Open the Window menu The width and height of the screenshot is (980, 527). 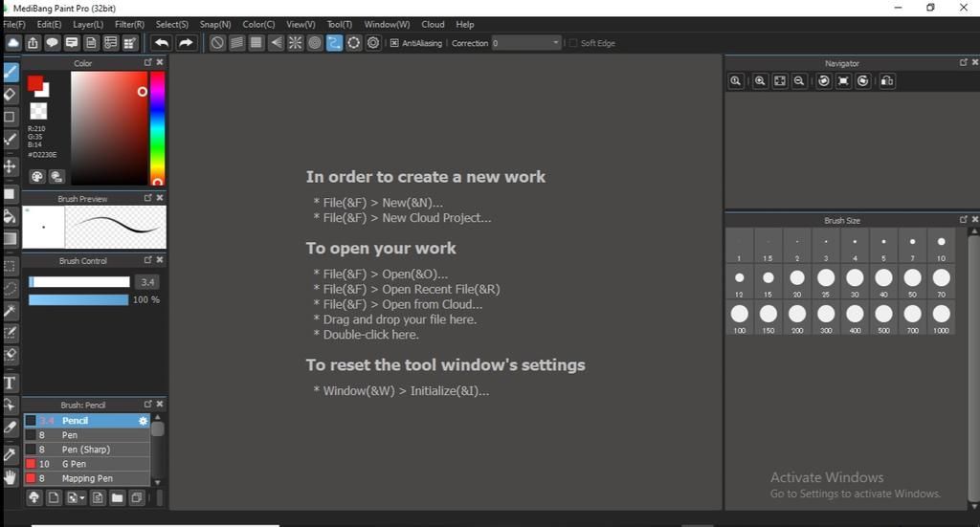pyautogui.click(x=387, y=24)
